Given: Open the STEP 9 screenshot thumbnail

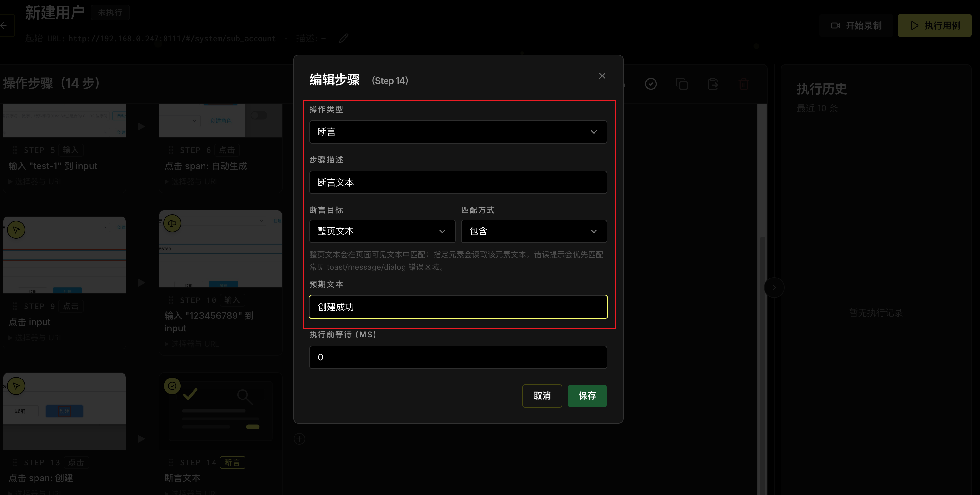Looking at the screenshot, I should pyautogui.click(x=64, y=255).
